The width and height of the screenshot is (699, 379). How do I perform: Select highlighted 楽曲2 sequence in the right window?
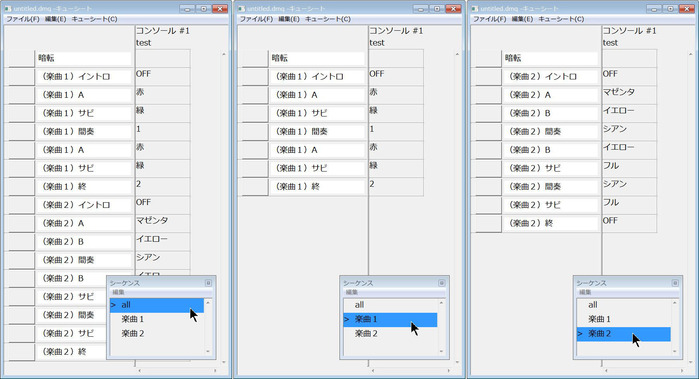[x=624, y=334]
